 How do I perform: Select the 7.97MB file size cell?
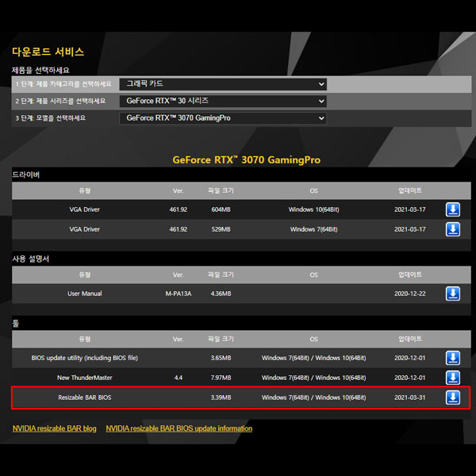(221, 378)
